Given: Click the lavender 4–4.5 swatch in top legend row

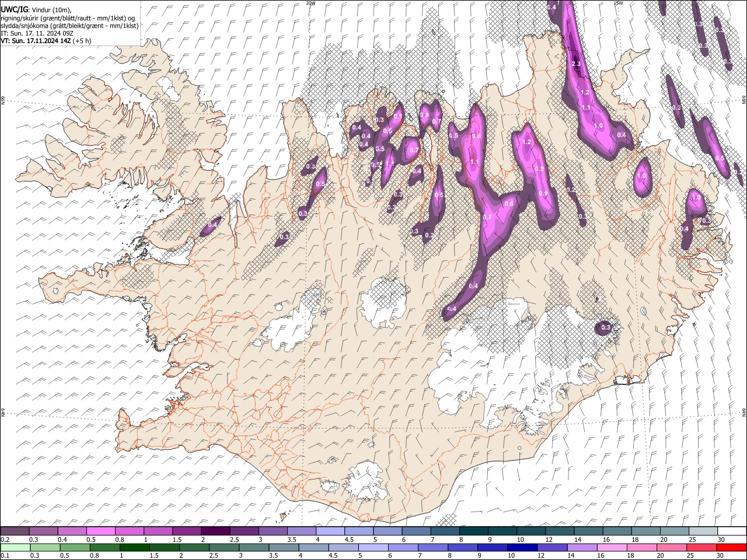Looking at the screenshot, I should [330, 531].
